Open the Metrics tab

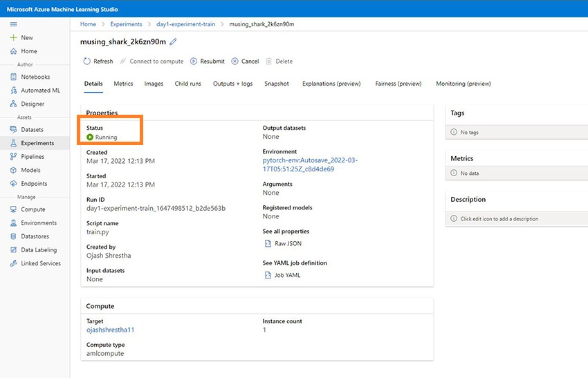123,84
